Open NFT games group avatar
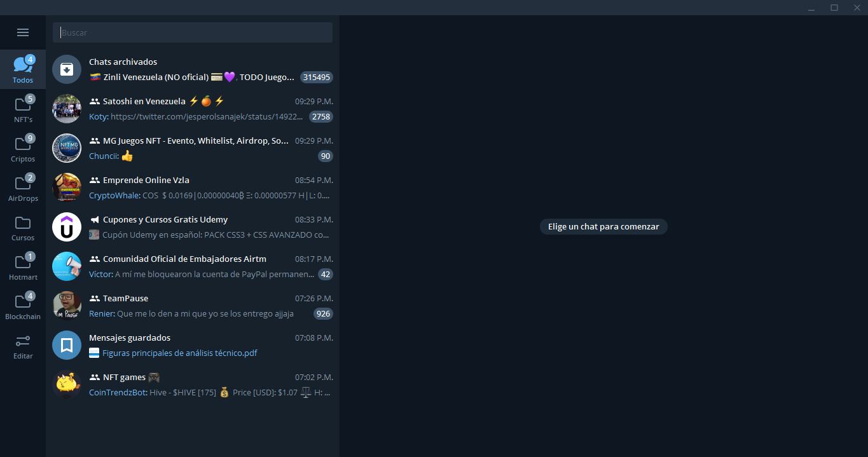This screenshot has height=457, width=868. point(67,385)
